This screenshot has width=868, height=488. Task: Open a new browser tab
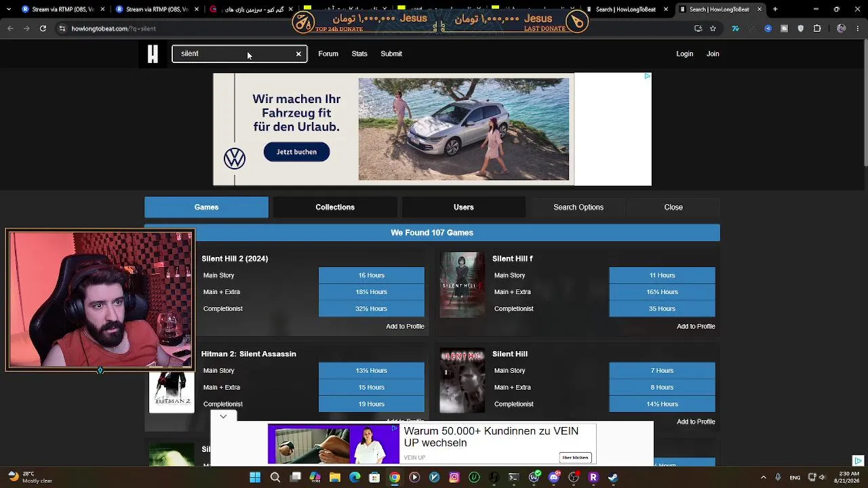tap(775, 9)
